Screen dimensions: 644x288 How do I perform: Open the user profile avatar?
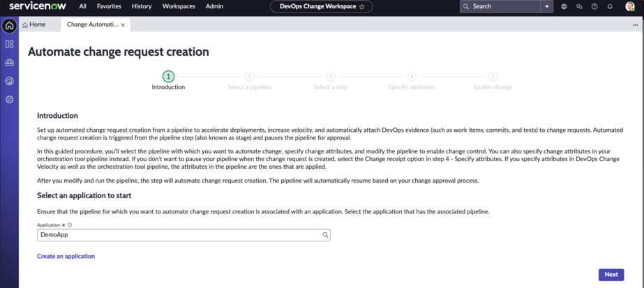(630, 6)
